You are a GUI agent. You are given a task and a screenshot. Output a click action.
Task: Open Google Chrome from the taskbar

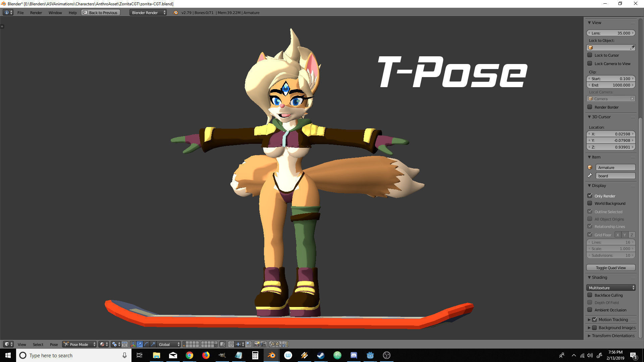[190, 355]
